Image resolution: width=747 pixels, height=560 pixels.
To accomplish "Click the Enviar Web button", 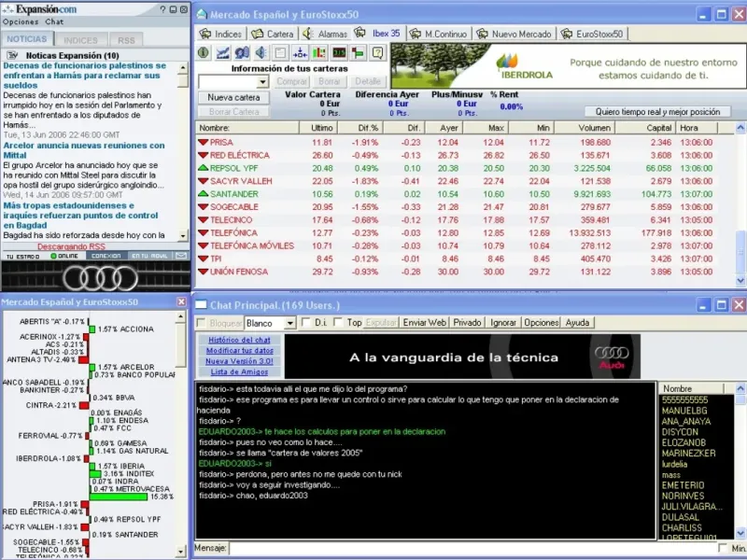I will pyautogui.click(x=424, y=322).
